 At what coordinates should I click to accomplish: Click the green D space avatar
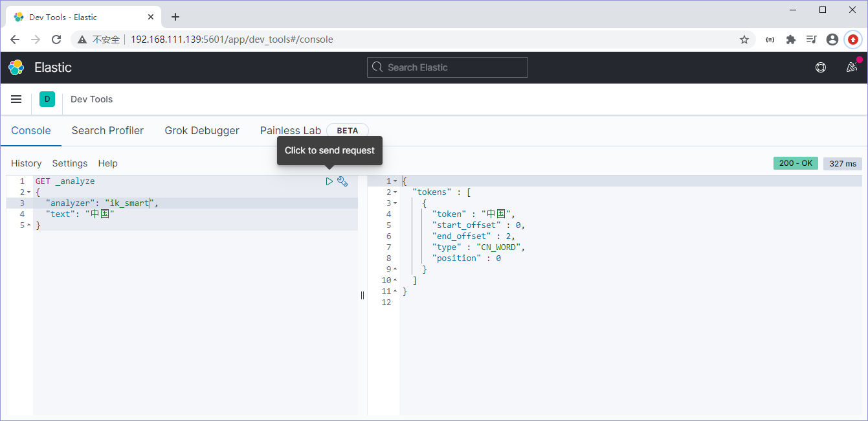click(47, 99)
